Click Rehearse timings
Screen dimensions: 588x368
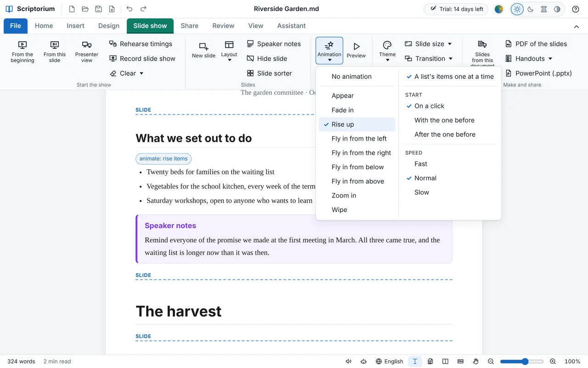pos(141,44)
